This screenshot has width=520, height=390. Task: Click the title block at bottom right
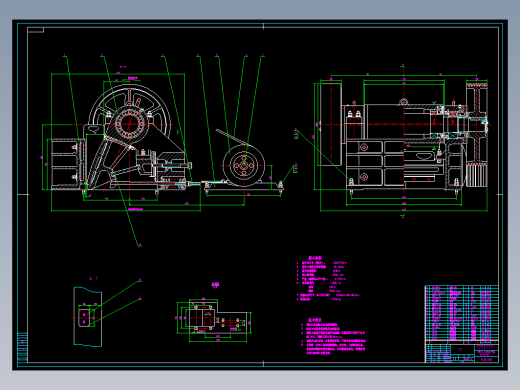462,352
